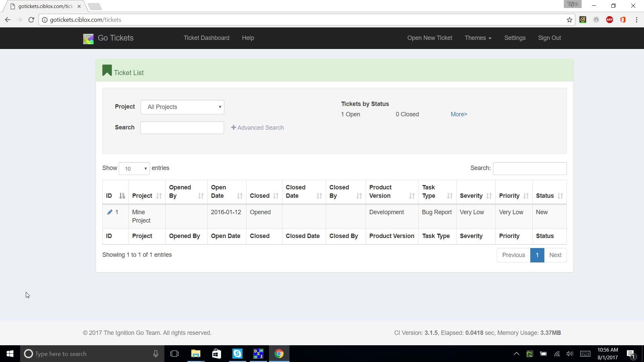Click the Next pagination button
The image size is (644, 362).
[x=555, y=255]
